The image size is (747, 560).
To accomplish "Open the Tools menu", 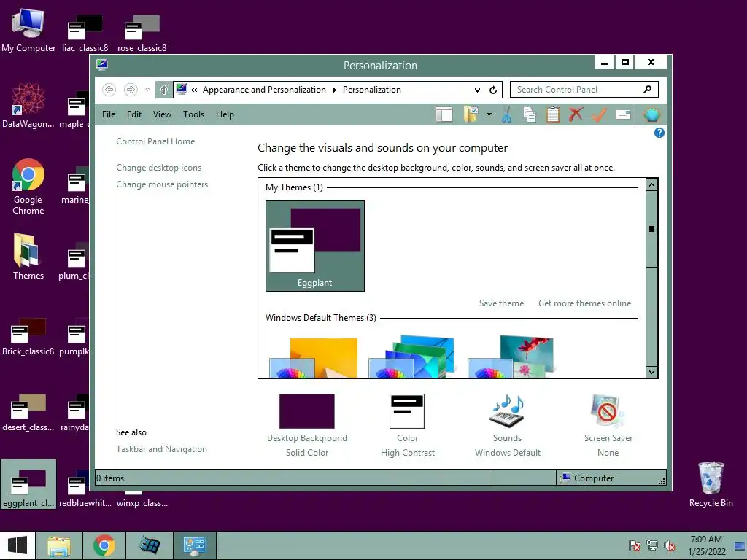I will (193, 114).
